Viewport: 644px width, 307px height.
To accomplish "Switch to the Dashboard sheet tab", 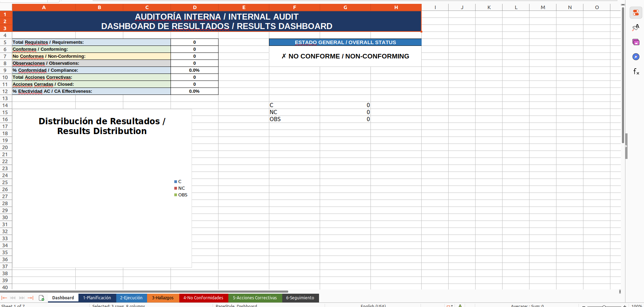I will (x=63, y=298).
